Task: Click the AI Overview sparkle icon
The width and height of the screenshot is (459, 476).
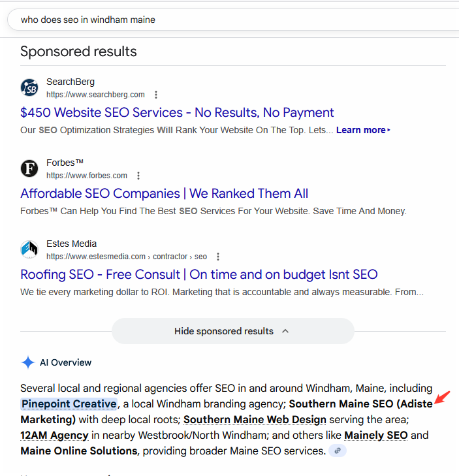Action: pos(27,362)
